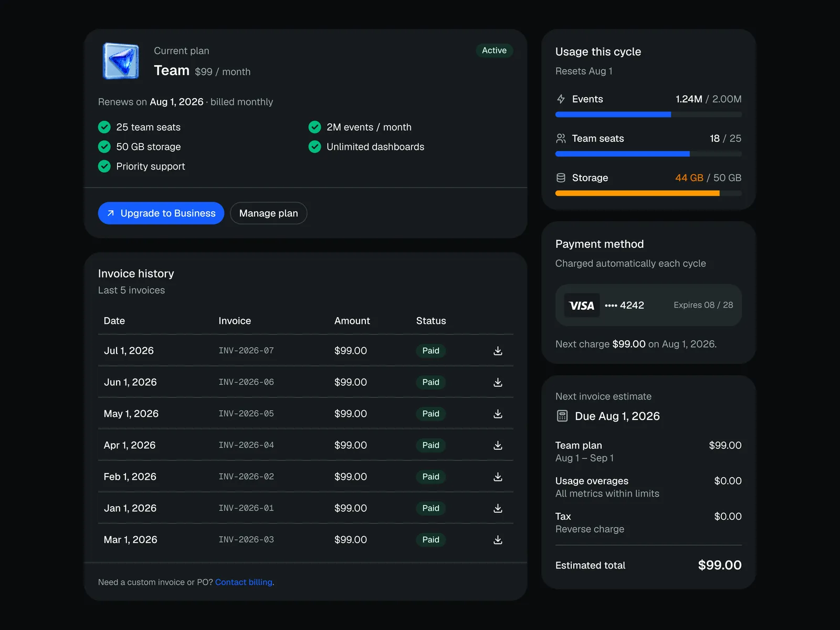The width and height of the screenshot is (840, 630).
Task: Download the Feb 1, 2026 invoice
Action: [498, 477]
